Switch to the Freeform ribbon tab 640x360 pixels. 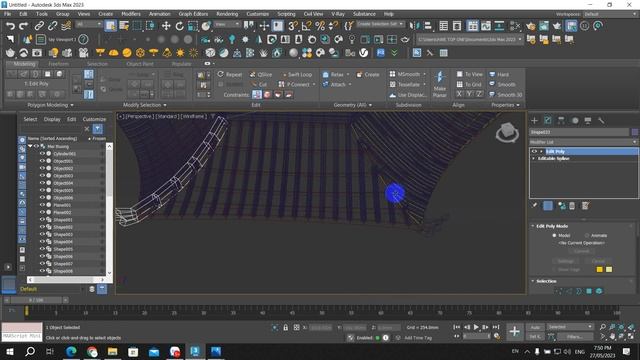(58, 64)
